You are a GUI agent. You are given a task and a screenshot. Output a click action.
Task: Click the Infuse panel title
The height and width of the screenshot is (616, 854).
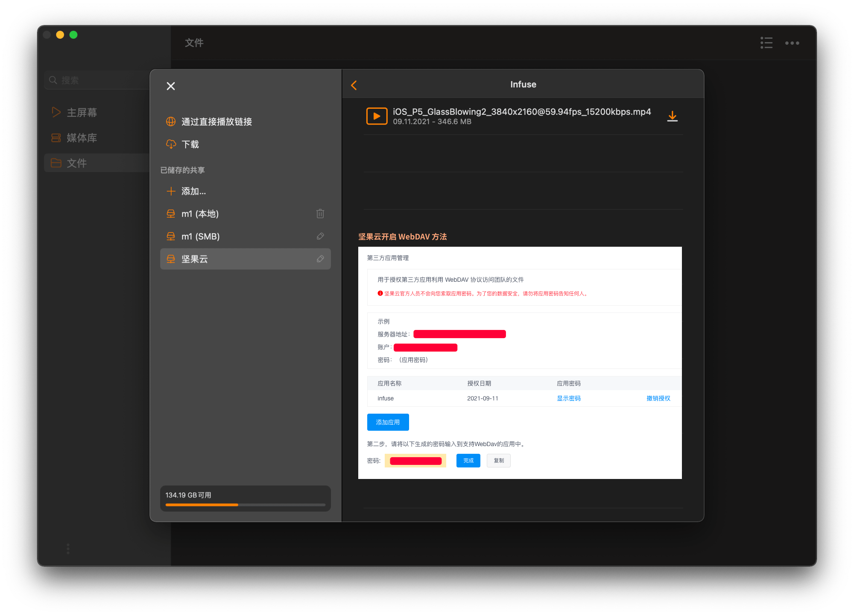[523, 85]
